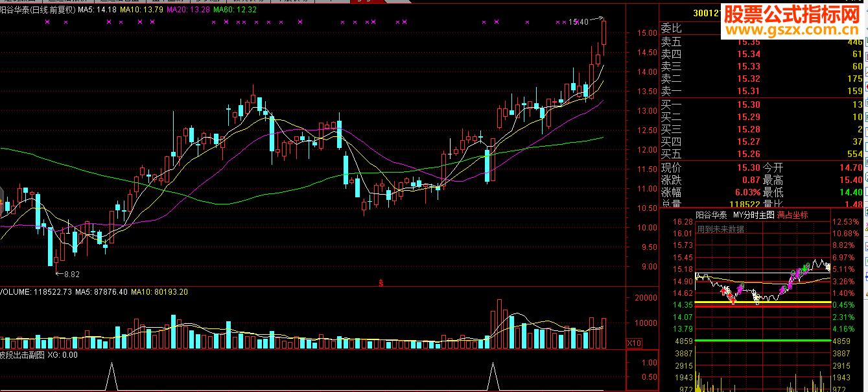Click the 15.40 high price annotation
Image resolution: width=868 pixels, height=392 pixels.
pos(578,22)
